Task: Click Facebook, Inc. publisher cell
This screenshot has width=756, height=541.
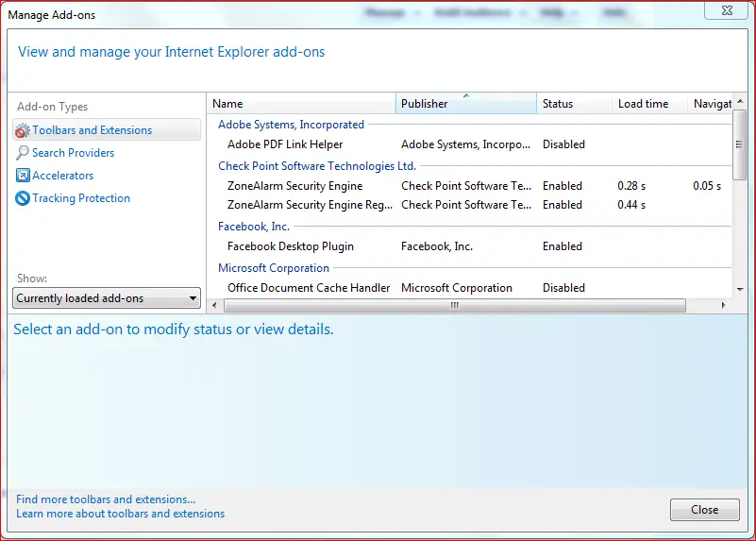Action: coord(437,246)
